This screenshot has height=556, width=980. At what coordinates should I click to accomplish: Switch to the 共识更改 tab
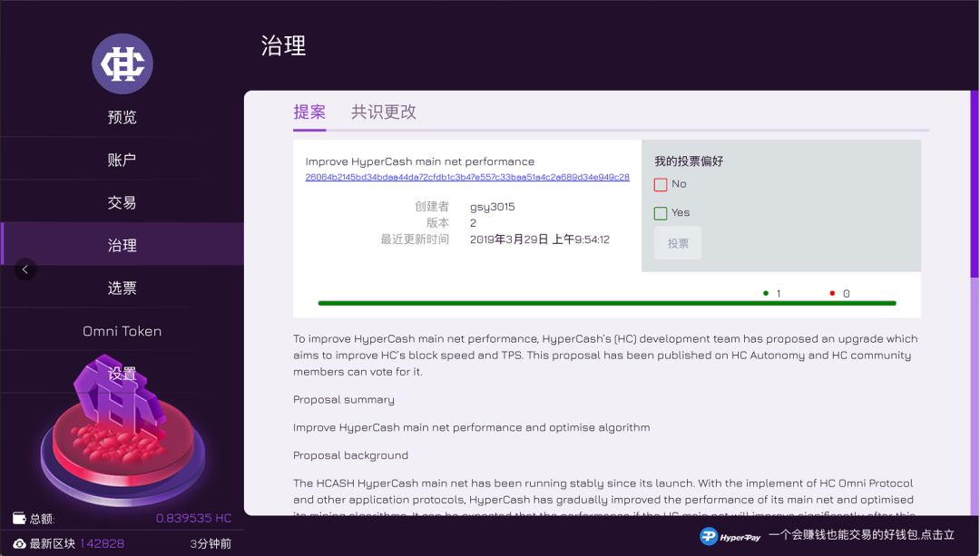[383, 112]
